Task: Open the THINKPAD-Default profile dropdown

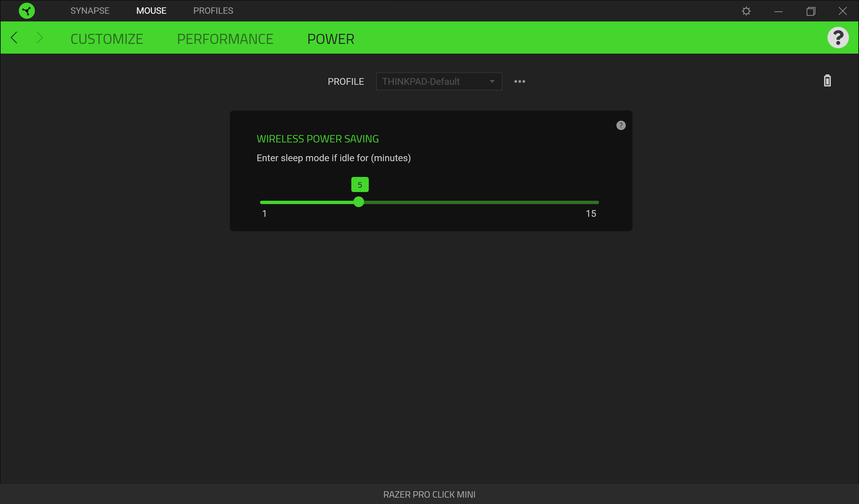Action: 433,81
